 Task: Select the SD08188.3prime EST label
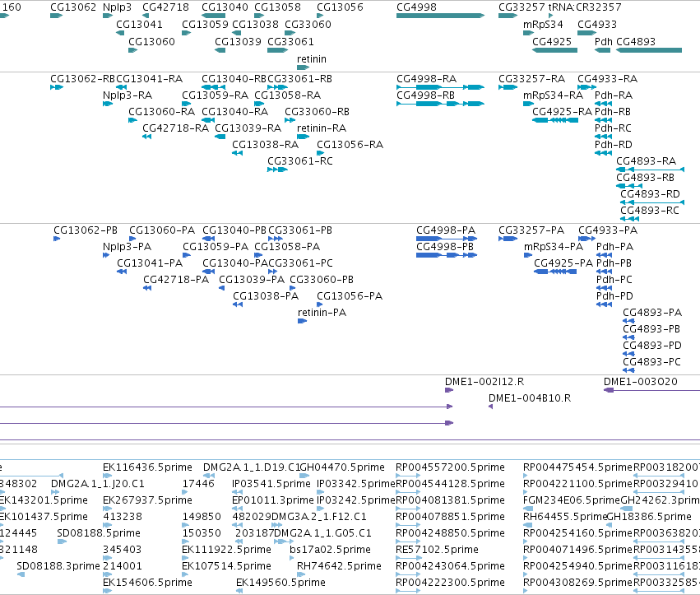(58, 566)
